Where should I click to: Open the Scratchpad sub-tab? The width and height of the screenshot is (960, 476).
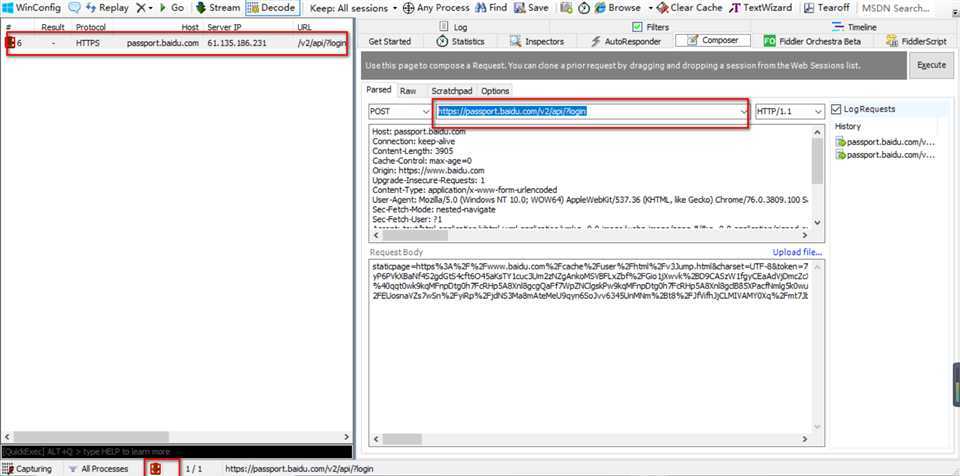451,91
